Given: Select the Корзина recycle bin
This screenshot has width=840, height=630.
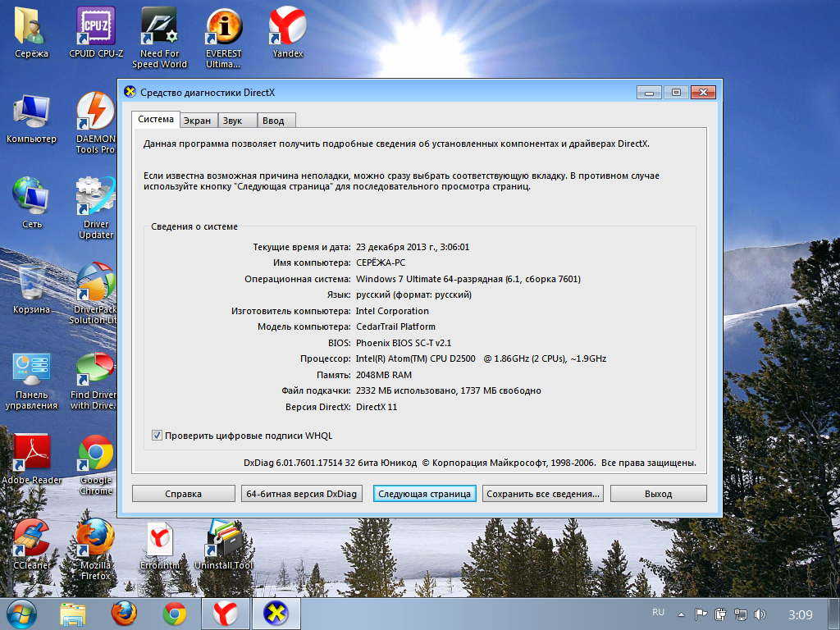Looking at the screenshot, I should tap(31, 290).
